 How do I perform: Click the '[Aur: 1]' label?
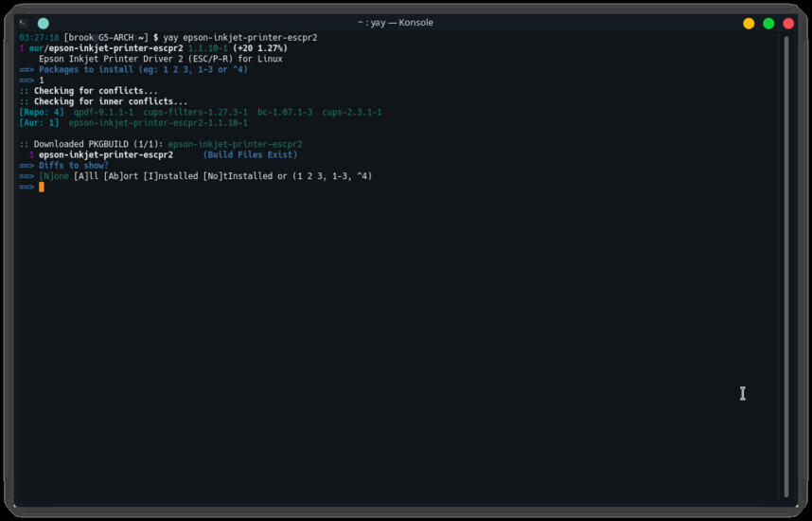point(39,123)
